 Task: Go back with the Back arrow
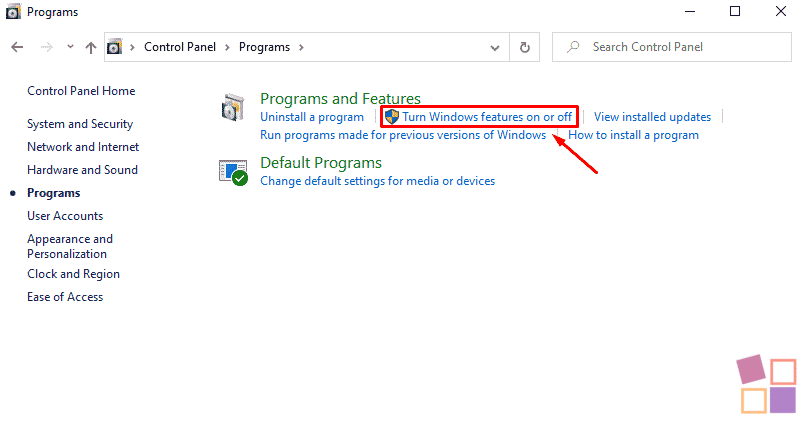[x=17, y=48]
